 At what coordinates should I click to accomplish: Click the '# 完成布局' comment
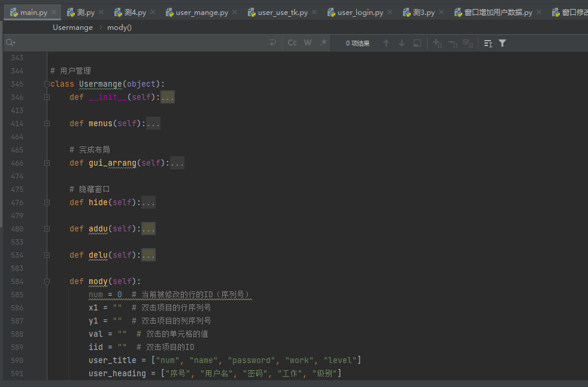coord(90,150)
